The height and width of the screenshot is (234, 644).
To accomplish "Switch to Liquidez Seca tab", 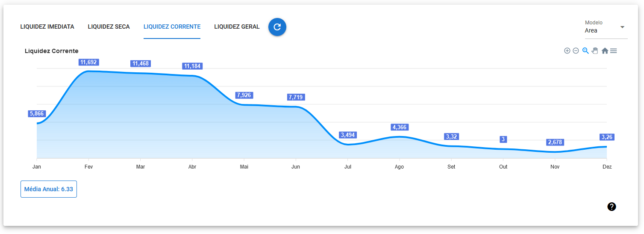I will click(109, 27).
